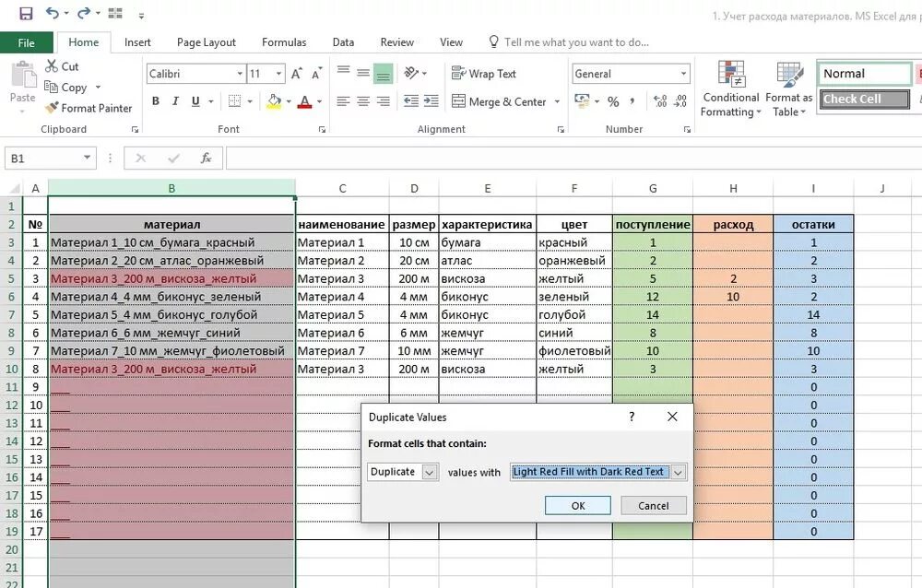Apply Font Color red A
Image resolution: width=922 pixels, height=588 pixels.
pyautogui.click(x=304, y=101)
